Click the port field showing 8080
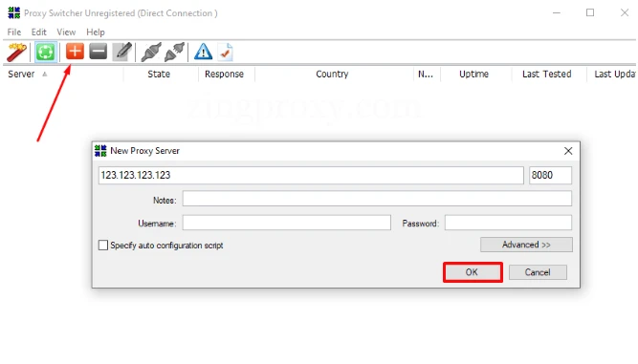 point(550,175)
